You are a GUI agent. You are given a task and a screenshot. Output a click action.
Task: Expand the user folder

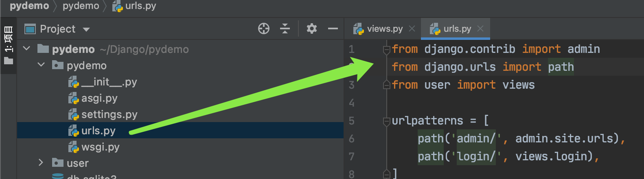[41, 163]
